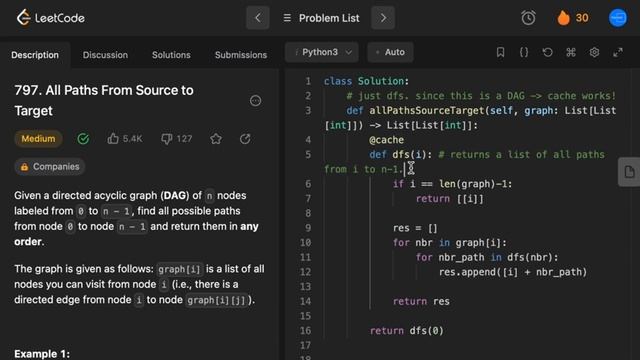Click the "Example 1:" heading
Viewport: 640px width, 360px height.
(x=42, y=353)
